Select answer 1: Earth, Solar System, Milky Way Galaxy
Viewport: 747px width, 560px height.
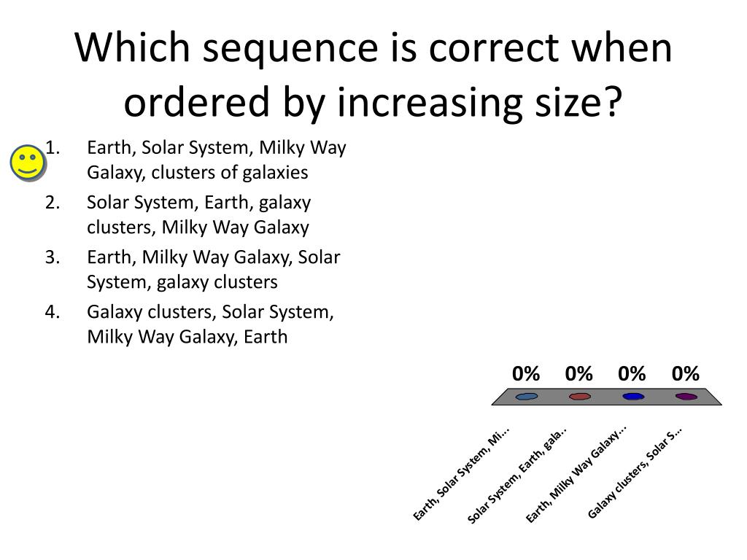tap(216, 160)
